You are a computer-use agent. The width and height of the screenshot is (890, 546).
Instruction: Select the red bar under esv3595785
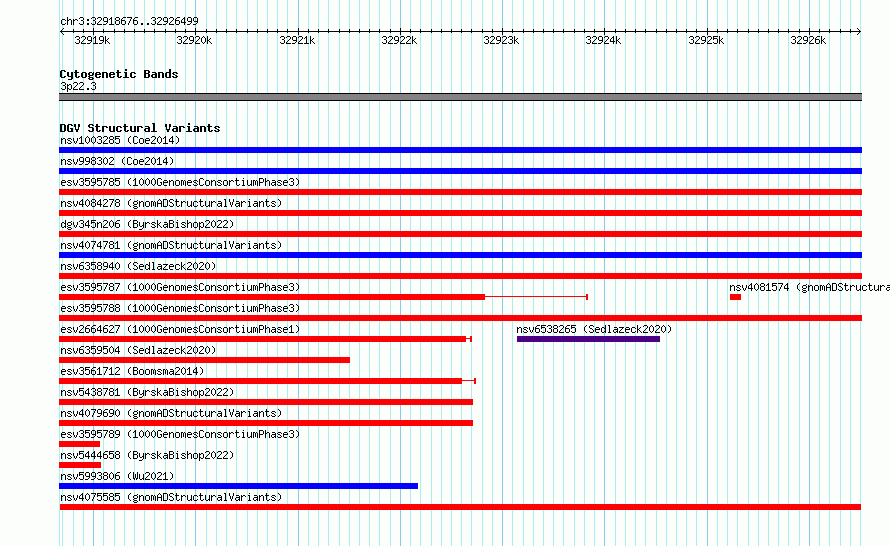tap(460, 192)
